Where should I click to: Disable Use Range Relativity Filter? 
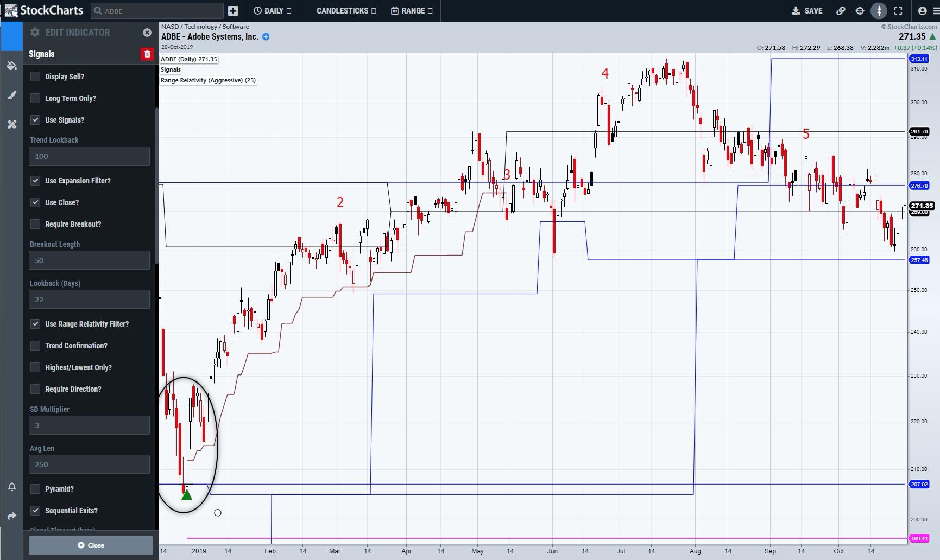tap(35, 324)
